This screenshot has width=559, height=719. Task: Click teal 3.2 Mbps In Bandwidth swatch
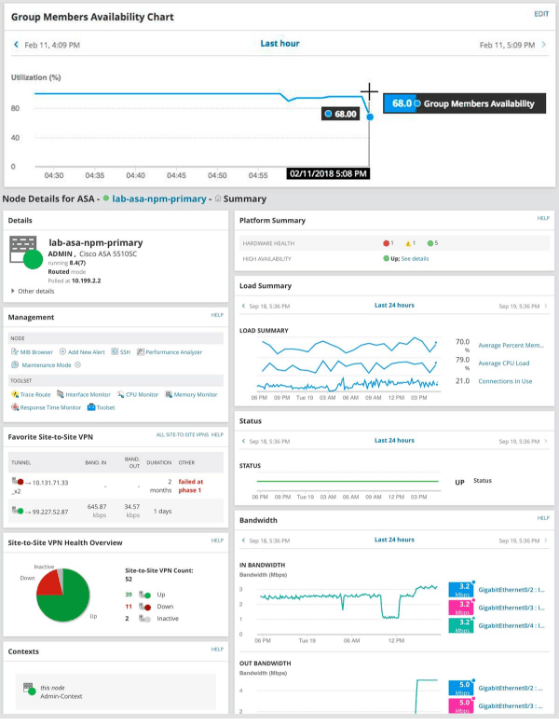pyautogui.click(x=461, y=625)
